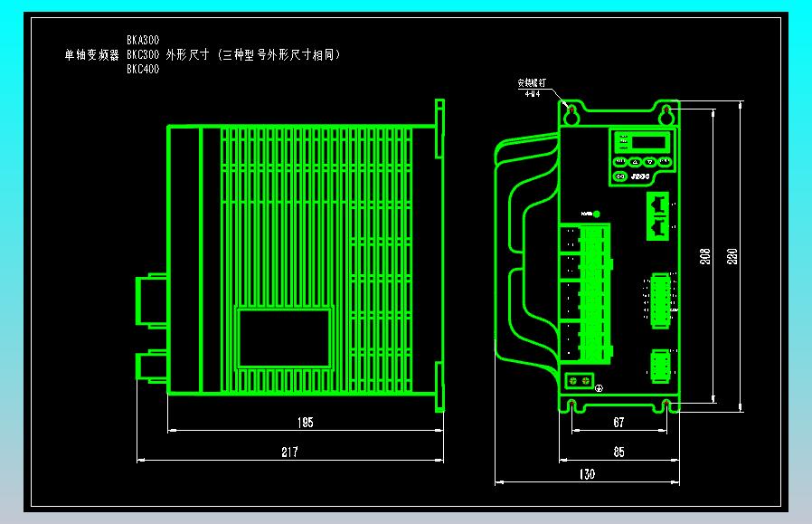The height and width of the screenshot is (524, 812).
Task: Click the blank nameplate rectangle on side view
Action: [x=284, y=338]
